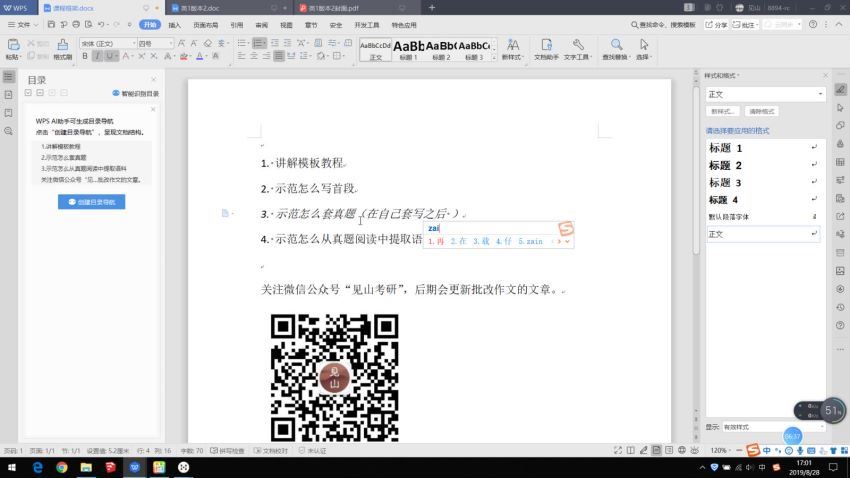850x478 pixels.
Task: Click the 分享 share button
Action: (x=716, y=25)
